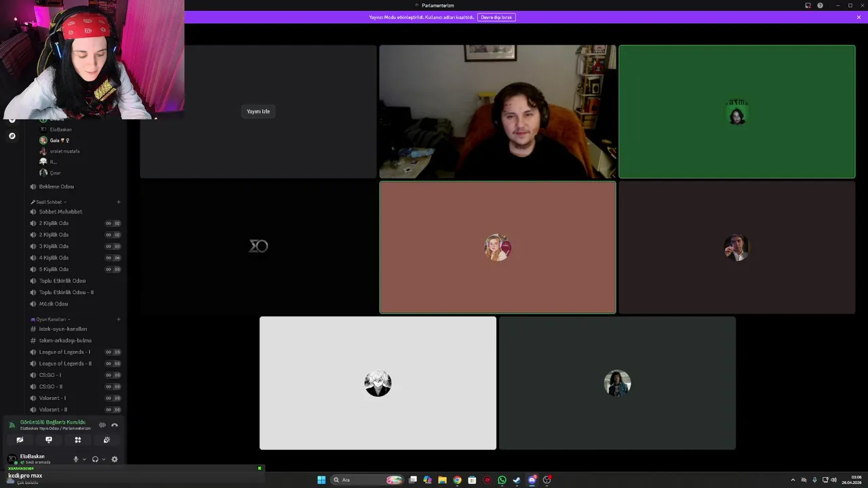Image resolution: width=868 pixels, height=488 pixels.
Task: Add channel to 'Oyun Kanalları' category
Action: (119, 319)
